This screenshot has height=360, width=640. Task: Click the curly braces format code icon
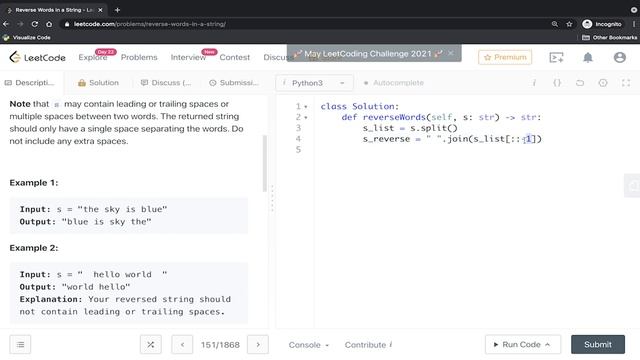tap(557, 83)
